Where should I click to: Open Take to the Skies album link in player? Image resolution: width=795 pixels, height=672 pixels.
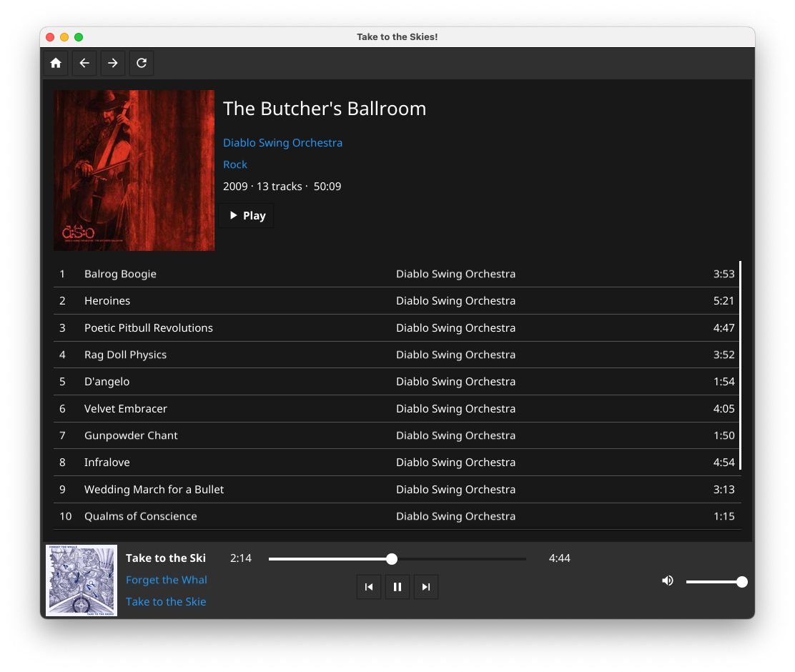[166, 601]
